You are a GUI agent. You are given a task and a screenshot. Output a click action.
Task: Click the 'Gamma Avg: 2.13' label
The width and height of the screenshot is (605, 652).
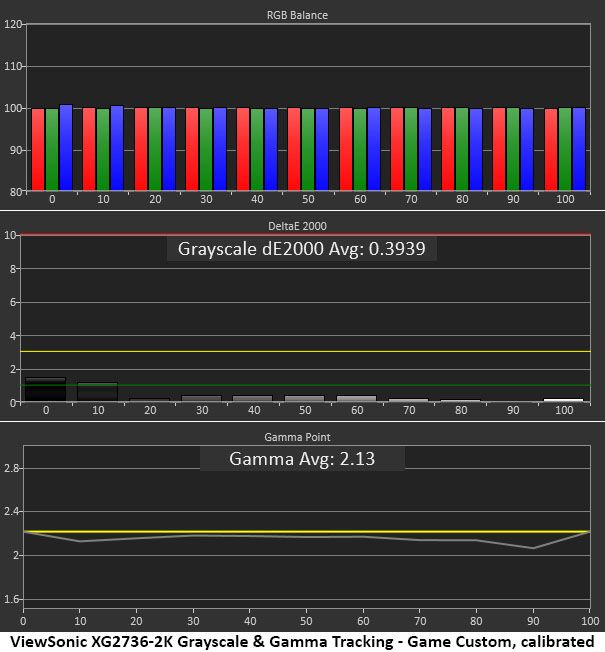[302, 459]
